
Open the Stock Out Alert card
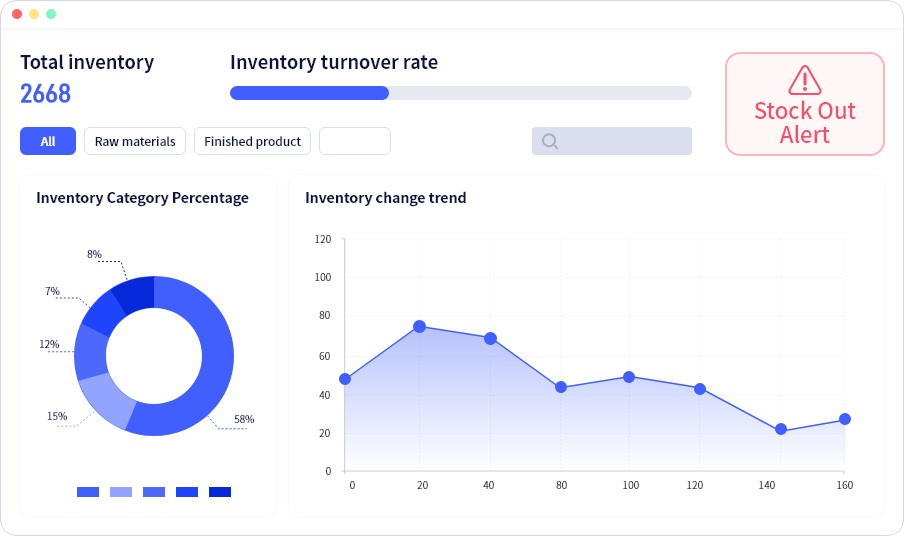[805, 104]
